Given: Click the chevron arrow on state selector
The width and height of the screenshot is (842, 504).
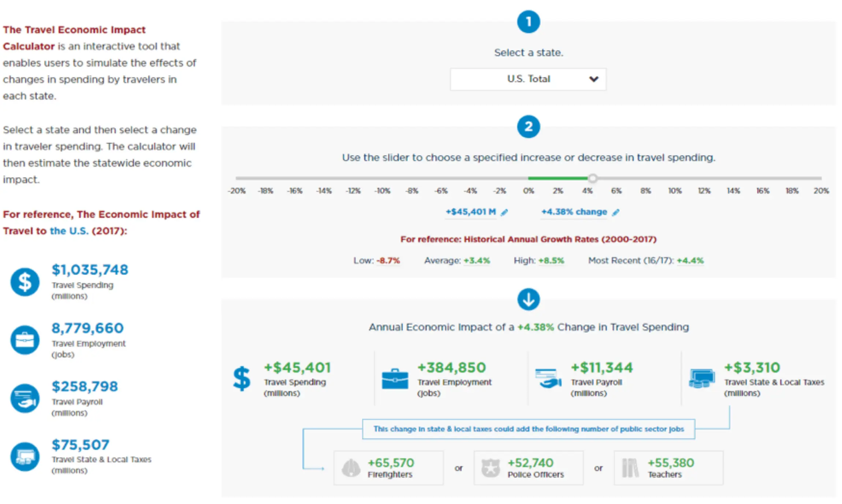Looking at the screenshot, I should pyautogui.click(x=594, y=79).
